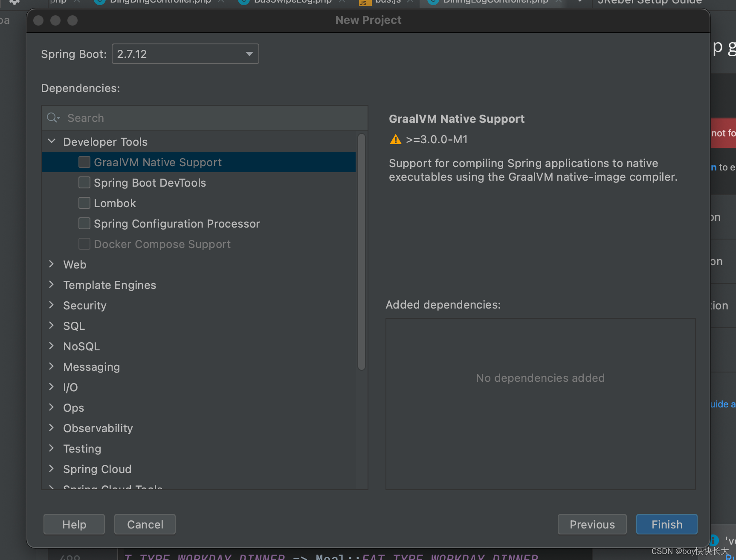This screenshot has height=560, width=736.
Task: Click the Help button
Action: (x=74, y=524)
